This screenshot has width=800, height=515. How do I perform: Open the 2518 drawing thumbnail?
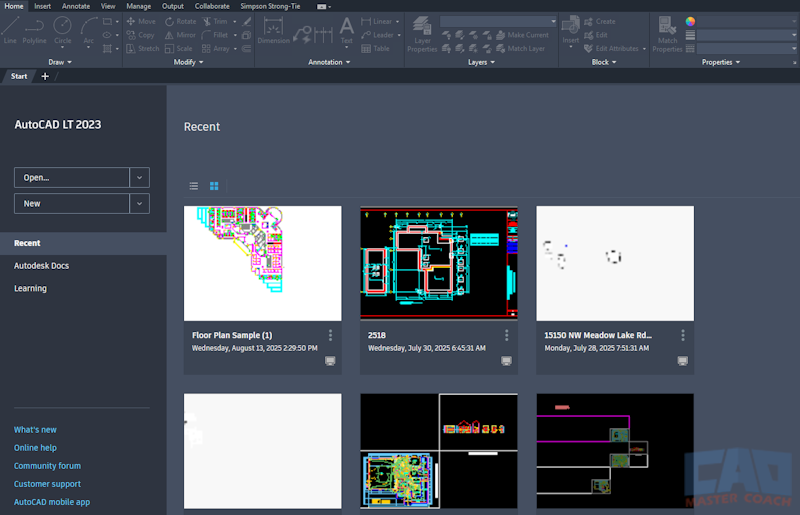coord(439,263)
